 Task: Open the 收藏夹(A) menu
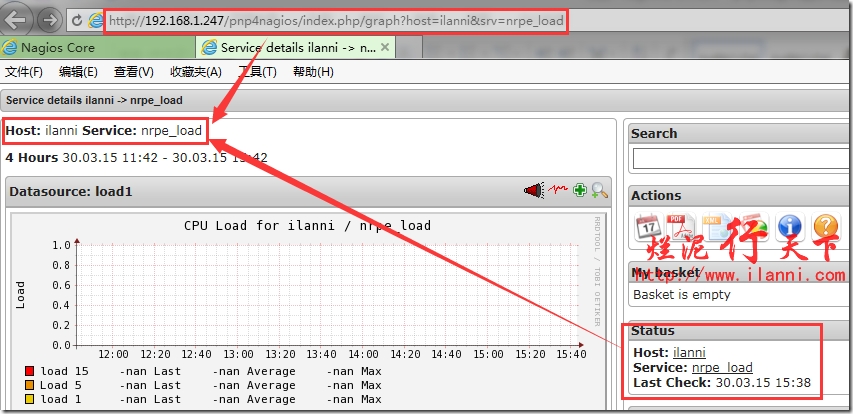click(x=196, y=72)
